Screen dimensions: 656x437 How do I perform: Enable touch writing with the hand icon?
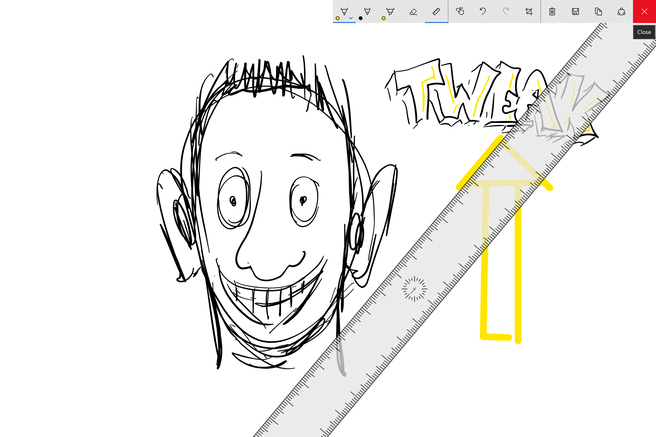click(x=460, y=12)
